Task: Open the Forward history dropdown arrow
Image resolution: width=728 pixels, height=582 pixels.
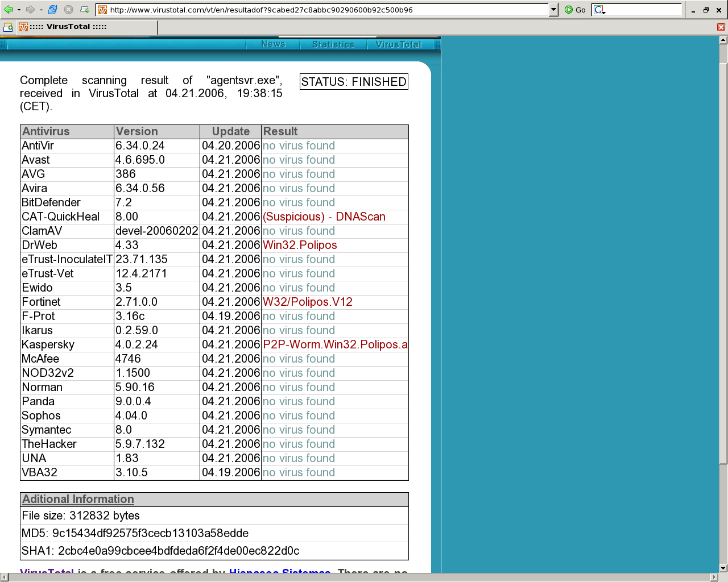Action: (41, 10)
